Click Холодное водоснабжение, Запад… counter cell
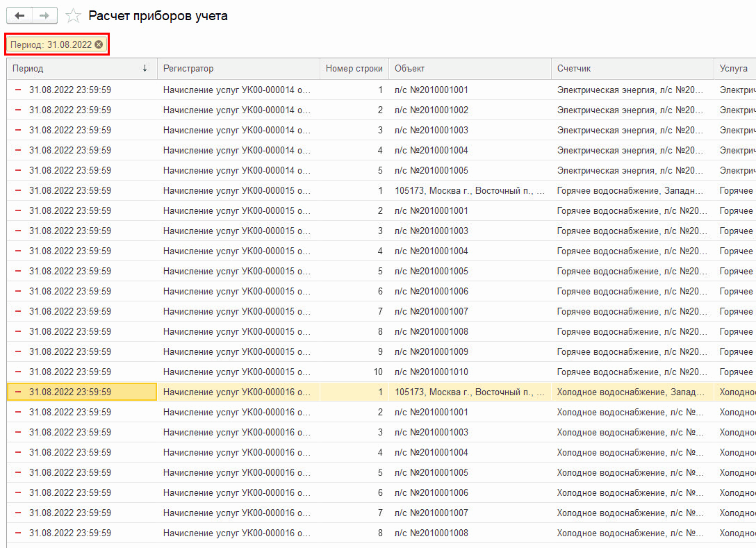This screenshot has width=756, height=548. (x=631, y=392)
